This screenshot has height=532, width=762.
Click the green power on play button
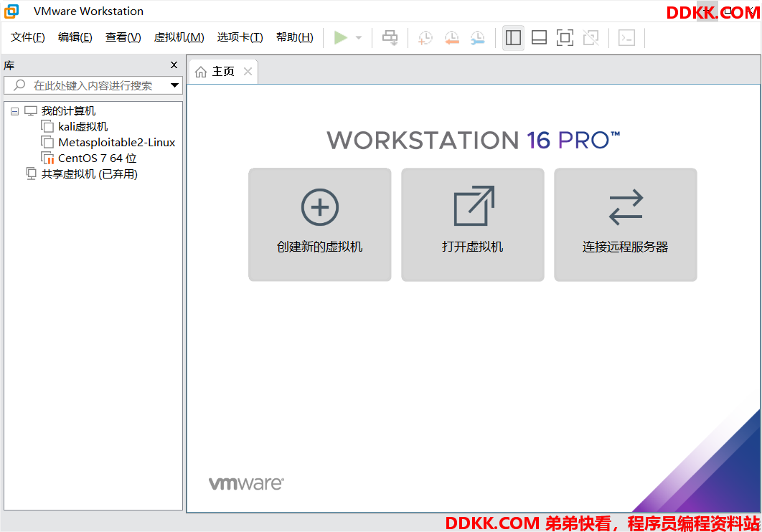pos(341,37)
